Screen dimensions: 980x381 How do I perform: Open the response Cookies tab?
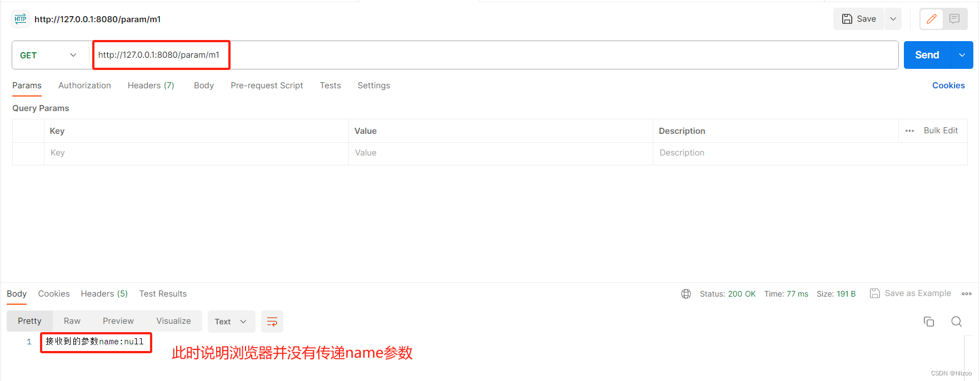coord(54,294)
